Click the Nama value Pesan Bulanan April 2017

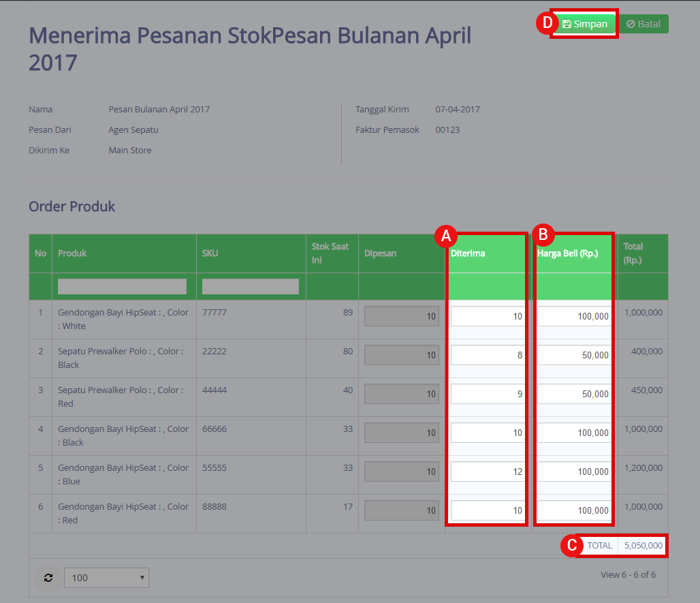pos(159,109)
